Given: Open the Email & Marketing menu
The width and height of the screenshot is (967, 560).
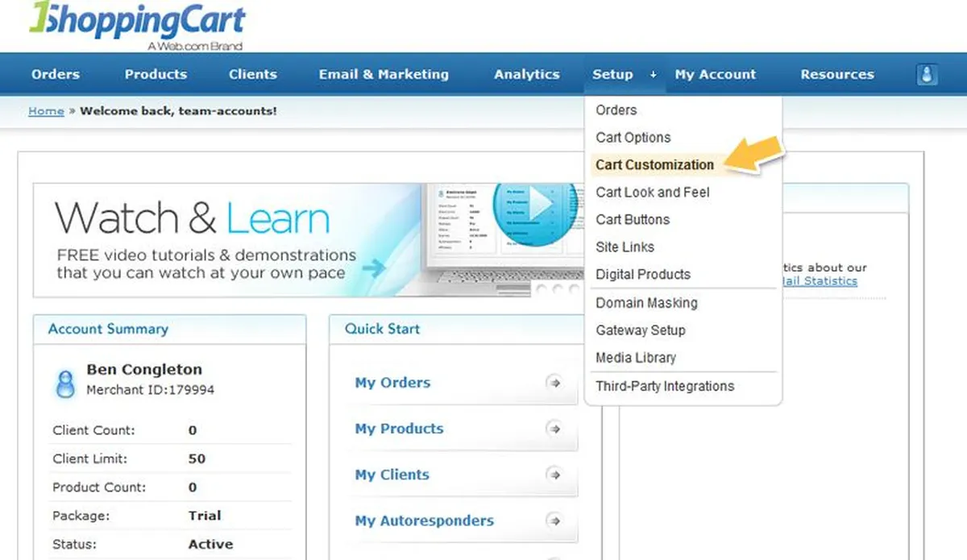Looking at the screenshot, I should pos(384,74).
